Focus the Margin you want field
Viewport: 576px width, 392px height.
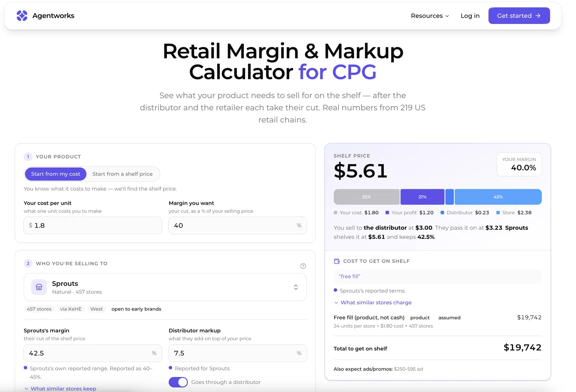238,225
